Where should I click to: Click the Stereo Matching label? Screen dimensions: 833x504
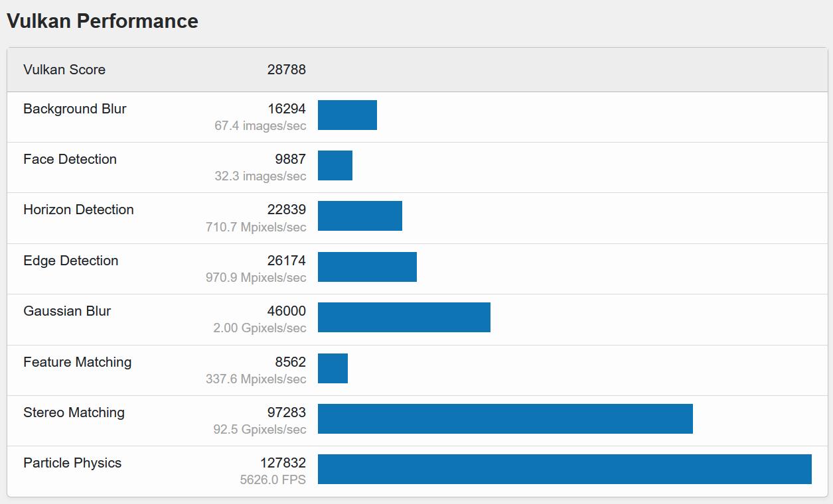point(74,412)
